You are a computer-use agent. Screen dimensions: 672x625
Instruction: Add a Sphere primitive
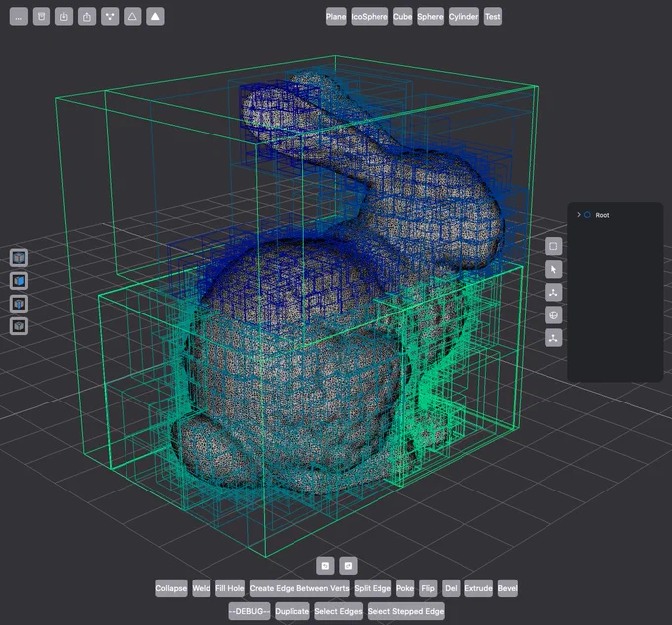tap(430, 17)
